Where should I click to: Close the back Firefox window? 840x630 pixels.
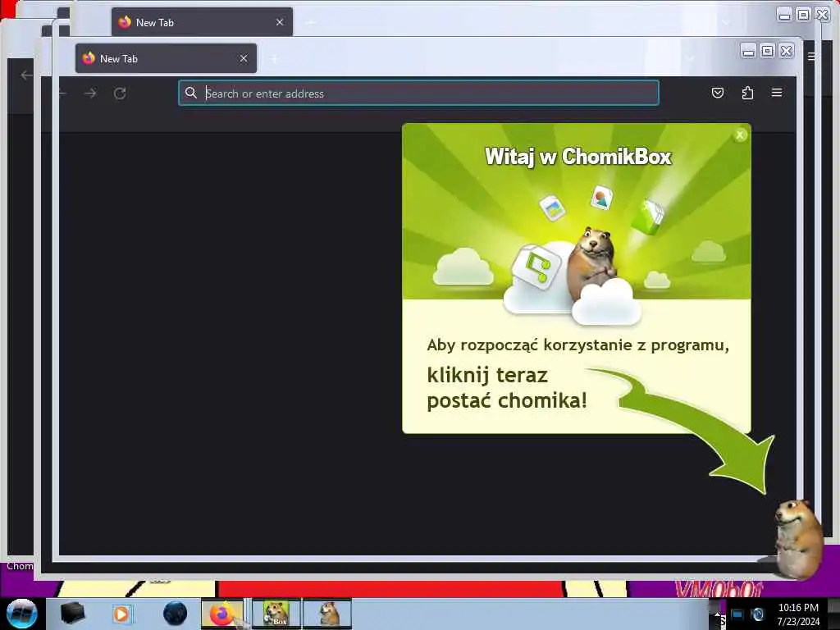[x=822, y=15]
